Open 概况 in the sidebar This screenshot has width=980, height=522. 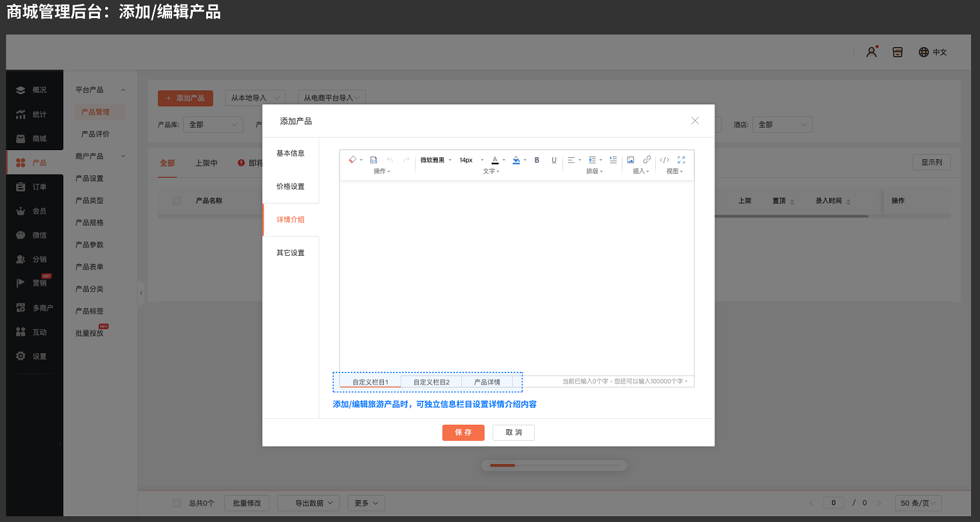pos(35,90)
